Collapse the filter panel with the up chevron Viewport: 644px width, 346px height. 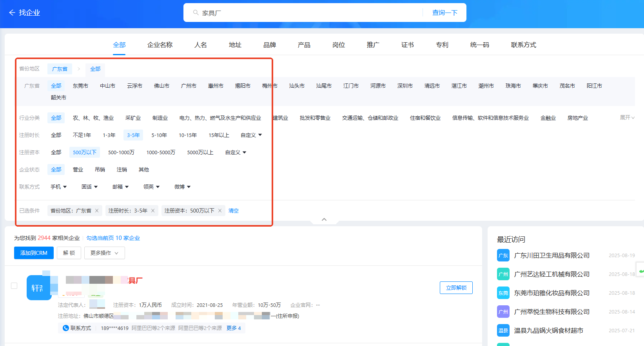coord(324,220)
